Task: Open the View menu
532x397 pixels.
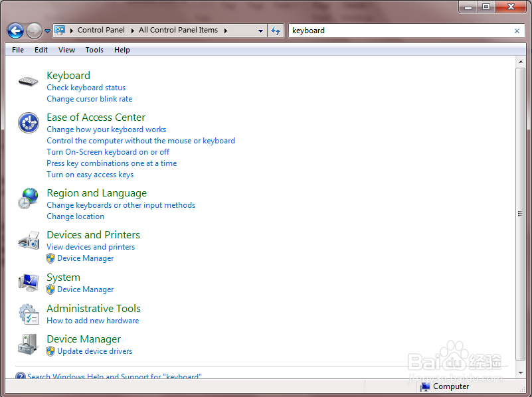Action: pos(66,50)
